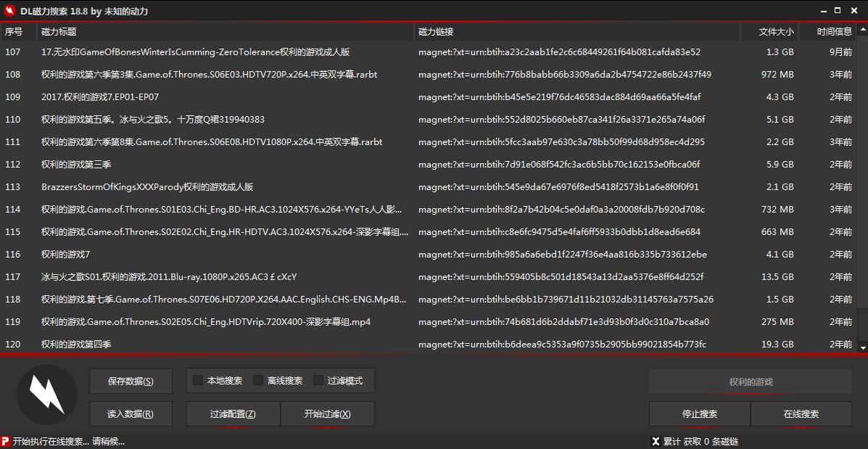Select row 110 权利的游戏第五季 title

(153, 120)
